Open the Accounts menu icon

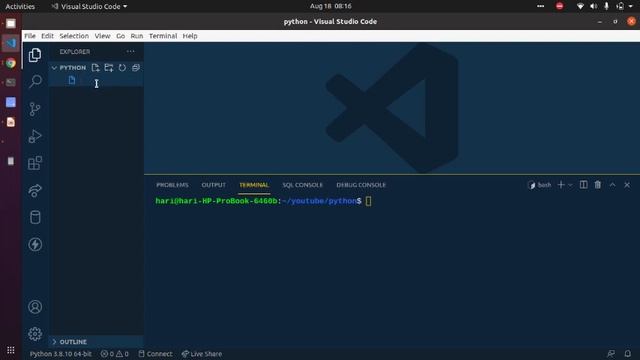(x=35, y=307)
